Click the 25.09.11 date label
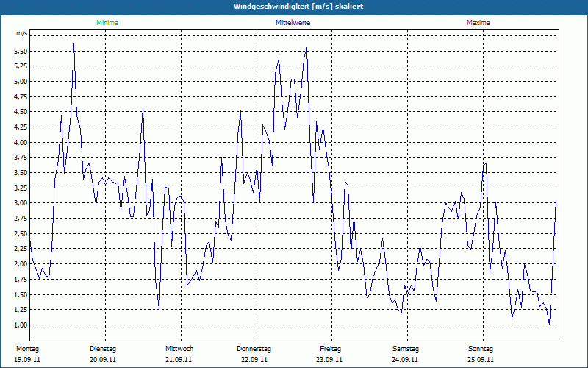Image resolution: width=588 pixels, height=368 pixels. [x=481, y=360]
